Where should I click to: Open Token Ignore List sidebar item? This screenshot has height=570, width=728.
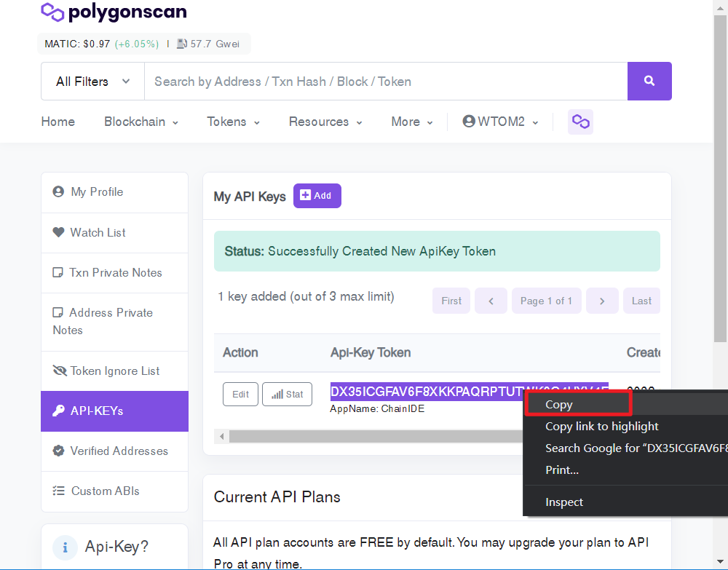[115, 371]
